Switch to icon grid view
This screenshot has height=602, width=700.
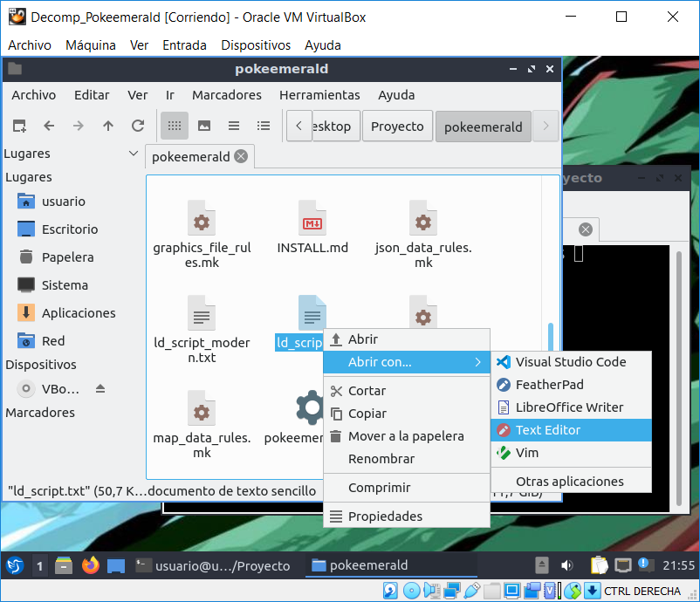pyautogui.click(x=175, y=126)
